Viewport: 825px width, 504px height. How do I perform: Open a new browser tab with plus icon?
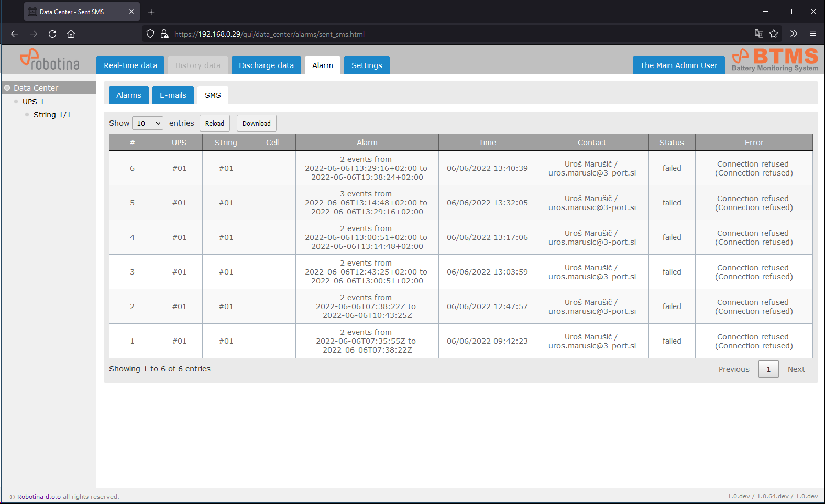(151, 12)
